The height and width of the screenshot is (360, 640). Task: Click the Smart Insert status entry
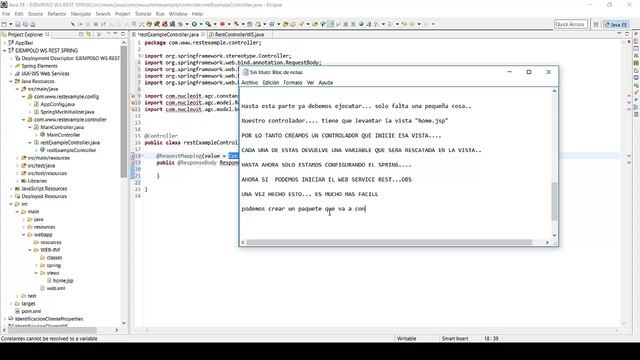(x=455, y=338)
